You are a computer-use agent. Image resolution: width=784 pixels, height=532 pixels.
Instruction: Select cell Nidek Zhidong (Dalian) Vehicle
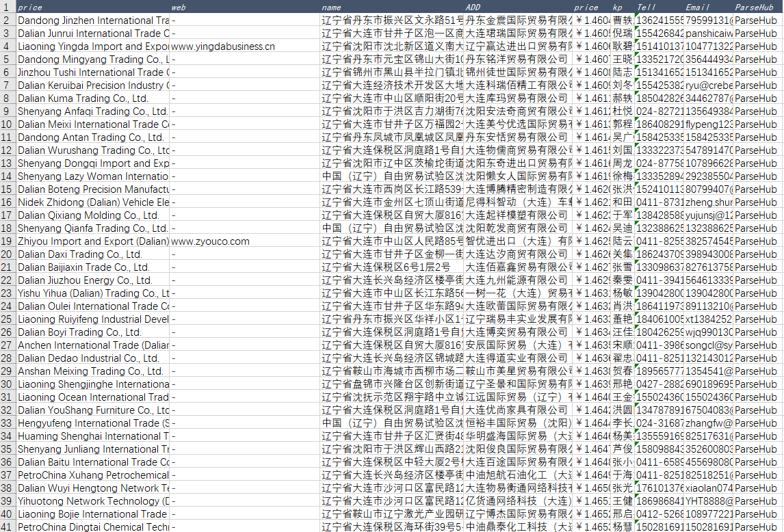coord(93,202)
